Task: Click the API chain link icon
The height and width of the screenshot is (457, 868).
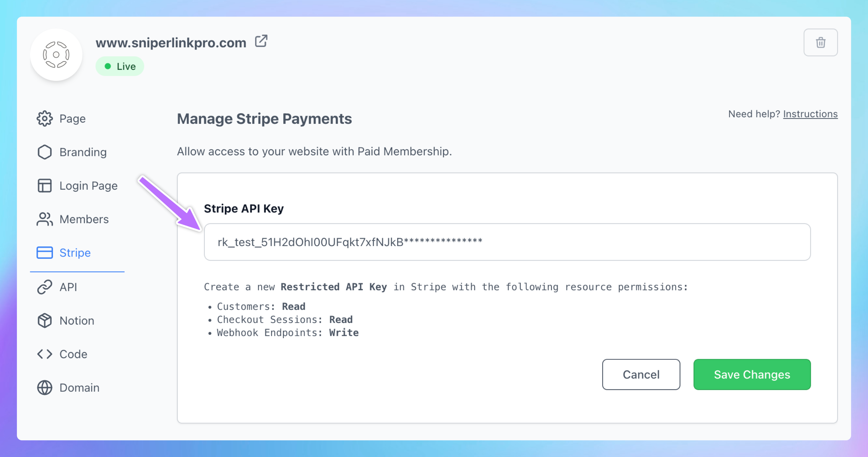Action: 44,287
